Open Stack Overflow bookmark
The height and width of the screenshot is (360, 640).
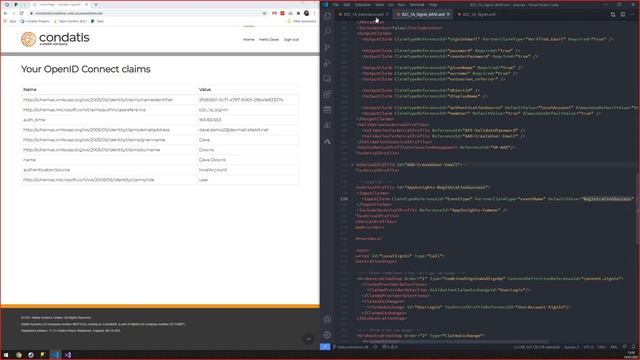point(70,21)
